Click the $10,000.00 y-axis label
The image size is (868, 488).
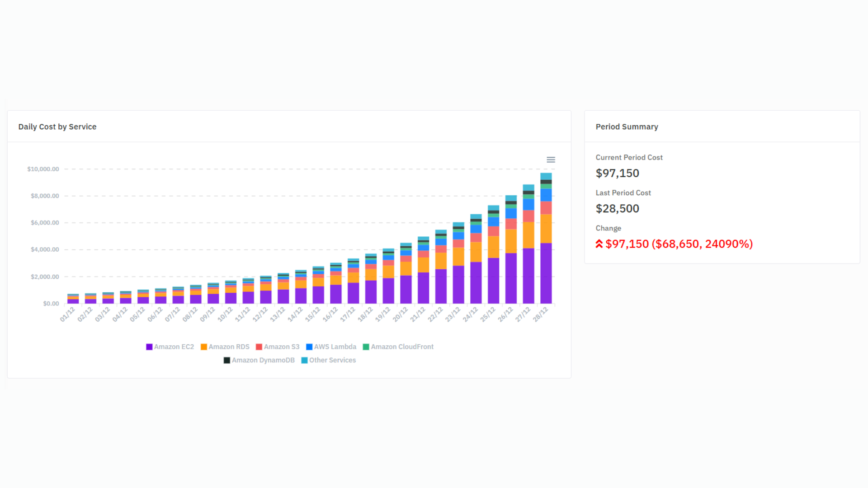43,169
